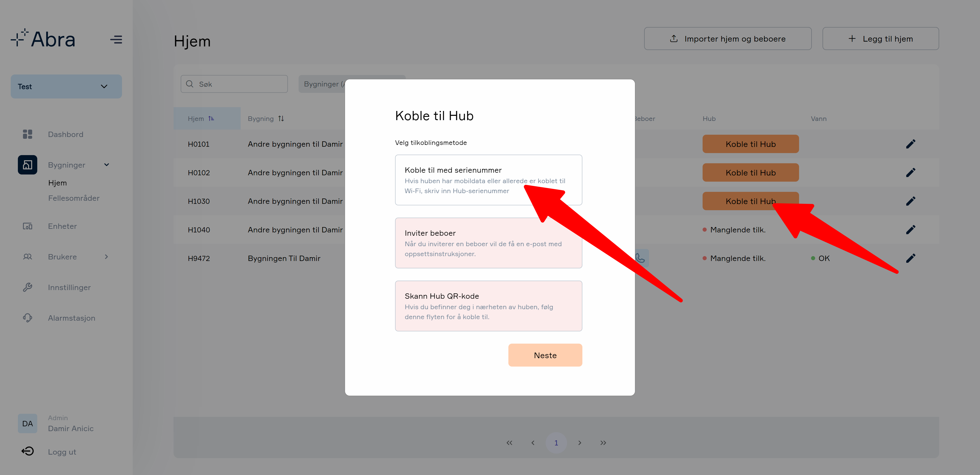Open the Dashbord grid icon
Viewport: 980px width, 475px height.
tap(27, 134)
